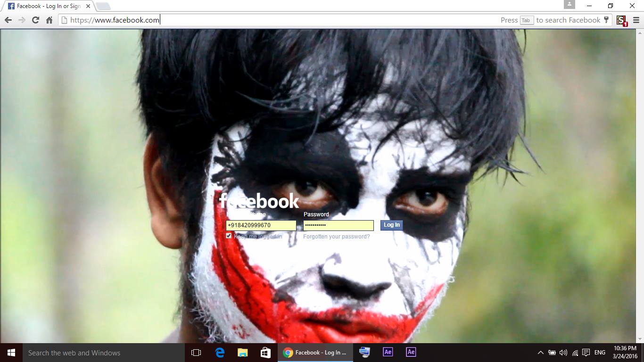Open Chrome profile button in title bar
The width and height of the screenshot is (644, 362).
(570, 5)
